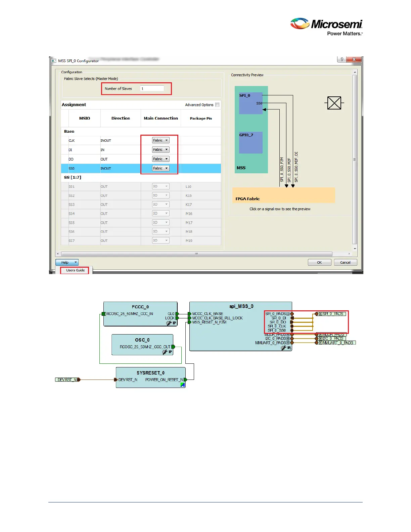411x532 pixels.
Task: Click the MSS_RESET_N_F2M input pin
Action: click(x=190, y=322)
